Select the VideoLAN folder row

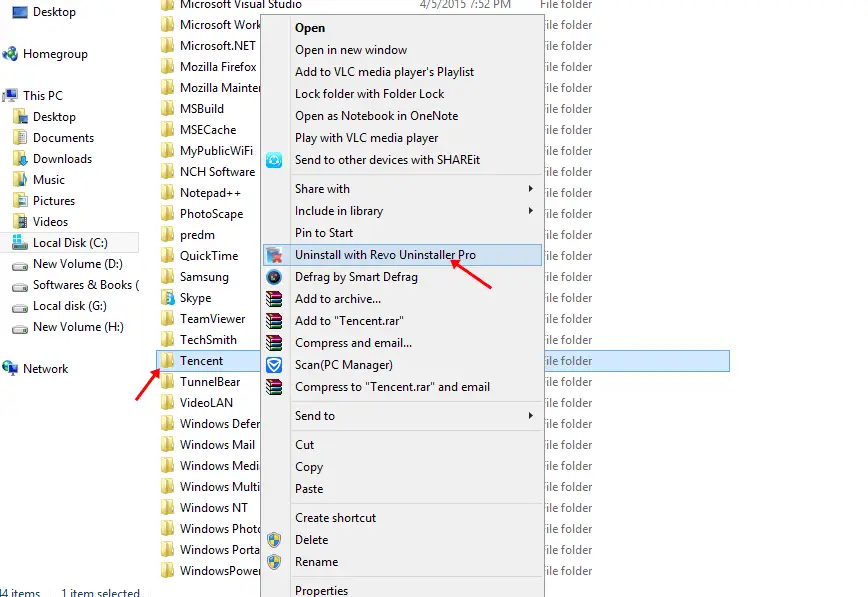click(206, 403)
